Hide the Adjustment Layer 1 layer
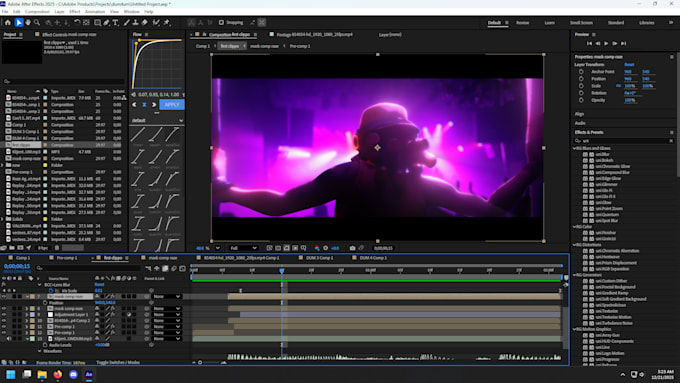 (4, 314)
